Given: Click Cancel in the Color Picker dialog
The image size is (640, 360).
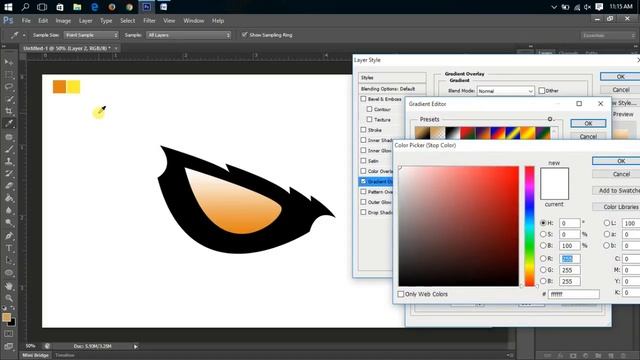Looking at the screenshot, I should (x=616, y=174).
